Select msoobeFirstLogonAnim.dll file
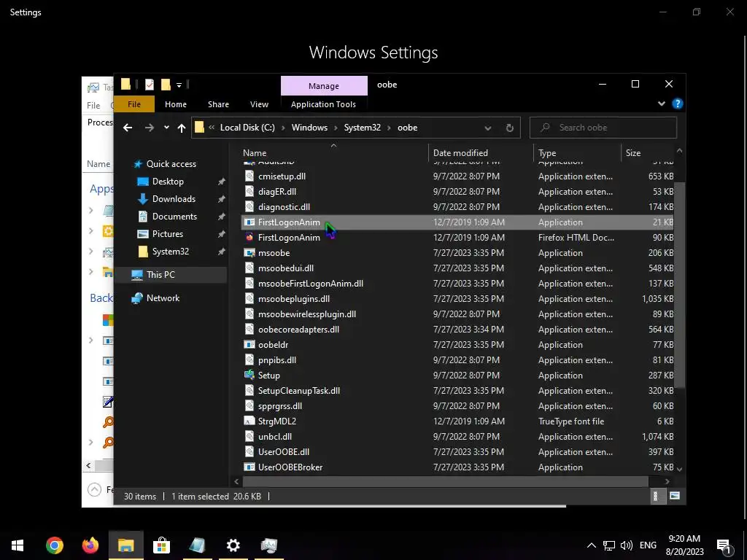The image size is (747, 560). [x=311, y=284]
